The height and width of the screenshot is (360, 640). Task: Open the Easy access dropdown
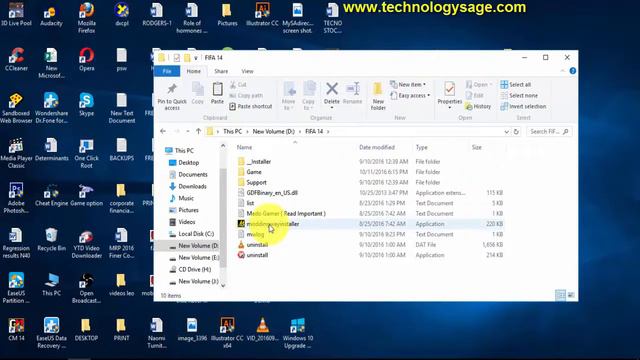(410, 96)
